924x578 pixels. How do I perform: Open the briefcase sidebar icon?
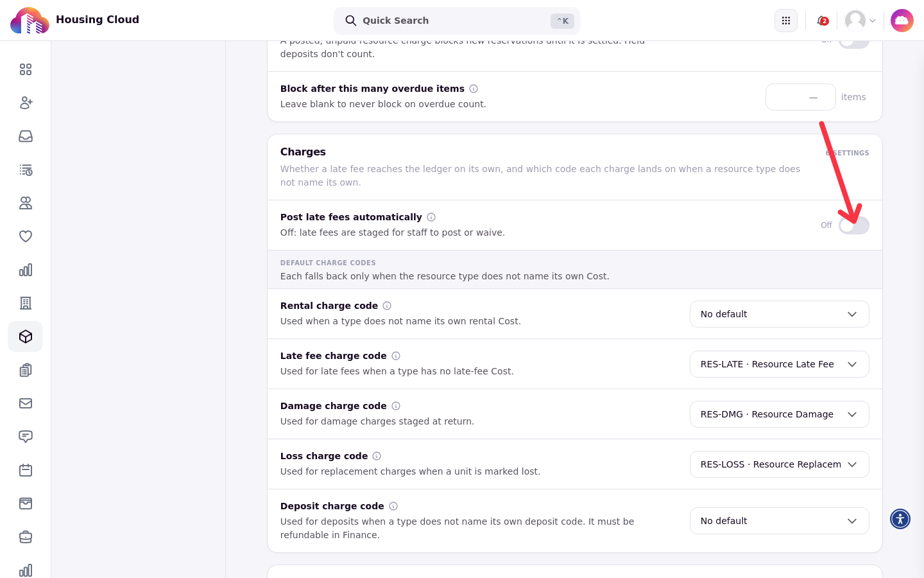coord(26,537)
